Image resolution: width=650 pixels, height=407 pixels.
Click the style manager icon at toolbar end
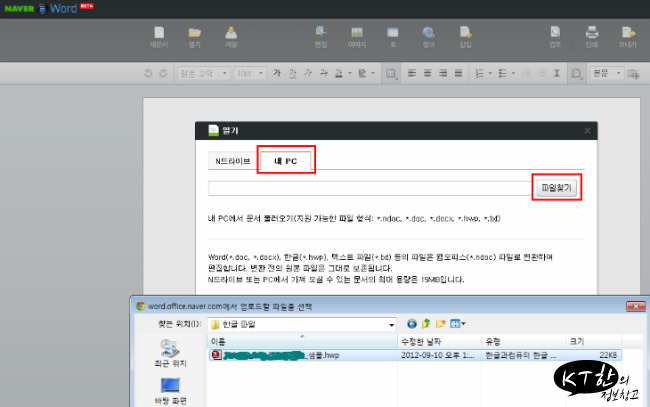[x=633, y=74]
